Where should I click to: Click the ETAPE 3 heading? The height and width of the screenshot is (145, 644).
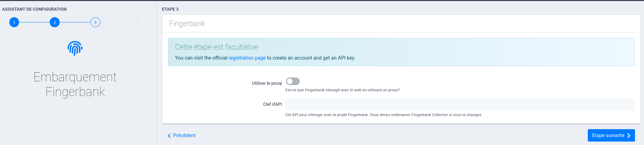pyautogui.click(x=170, y=9)
